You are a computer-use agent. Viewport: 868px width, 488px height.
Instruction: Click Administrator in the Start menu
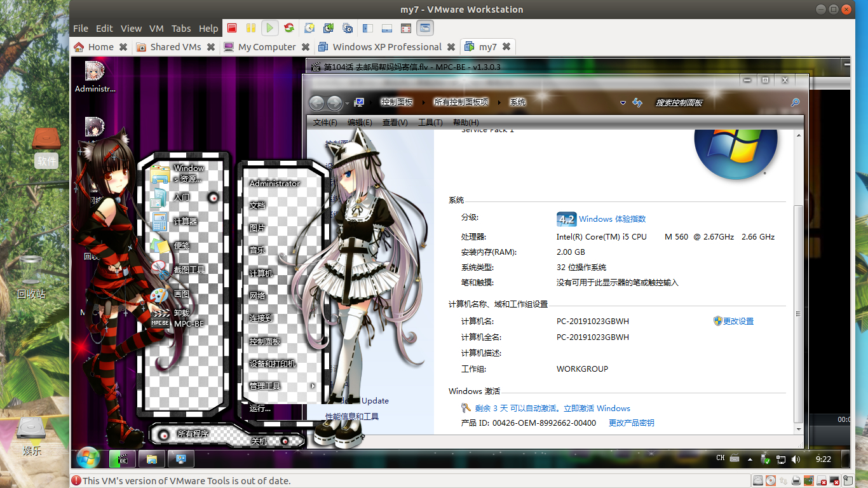pyautogui.click(x=275, y=183)
